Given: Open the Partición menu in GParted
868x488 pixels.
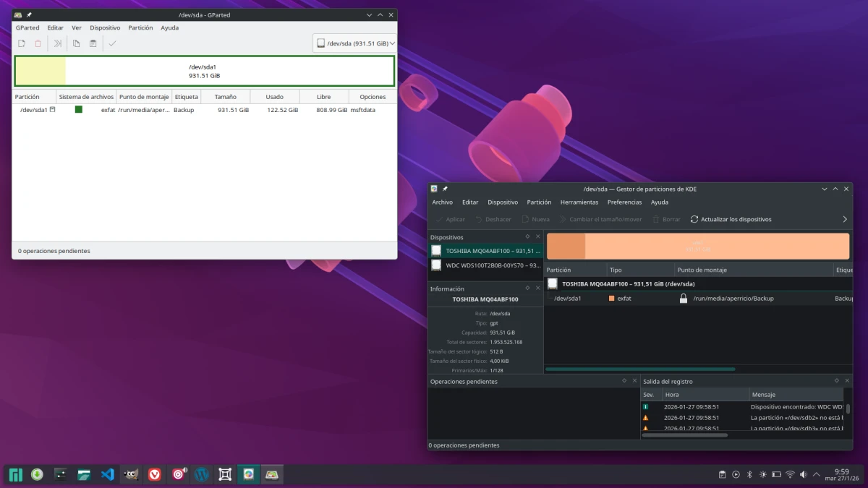Looking at the screenshot, I should [140, 27].
